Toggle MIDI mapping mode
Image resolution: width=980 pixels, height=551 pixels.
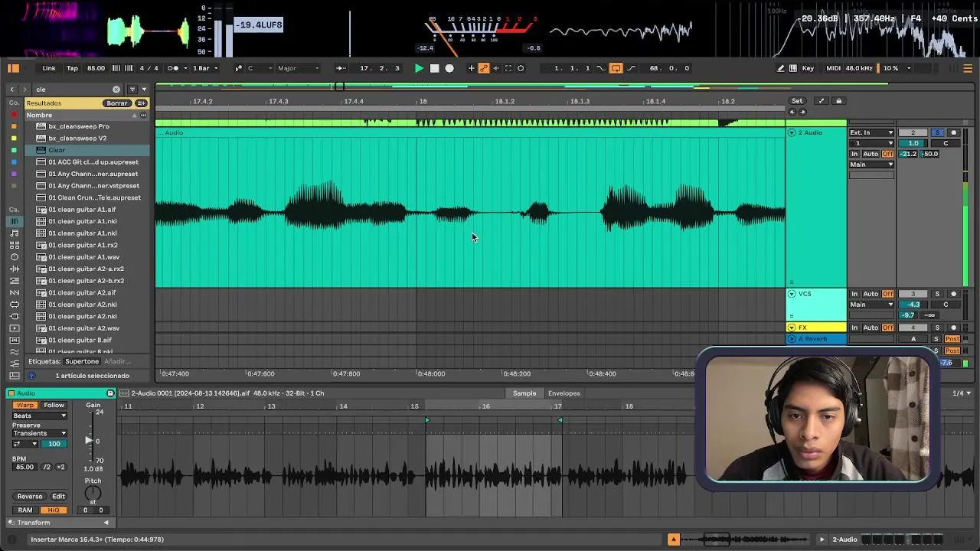point(834,68)
